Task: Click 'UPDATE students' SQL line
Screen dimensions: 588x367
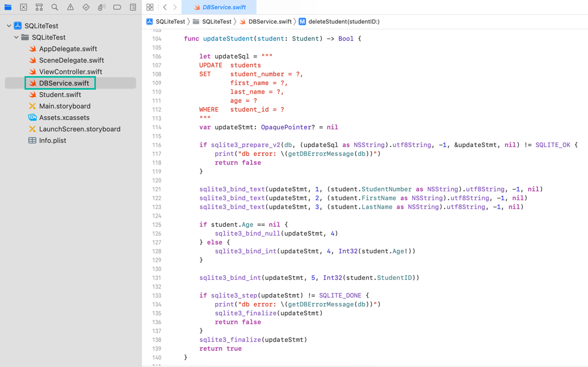Action: pyautogui.click(x=230, y=65)
